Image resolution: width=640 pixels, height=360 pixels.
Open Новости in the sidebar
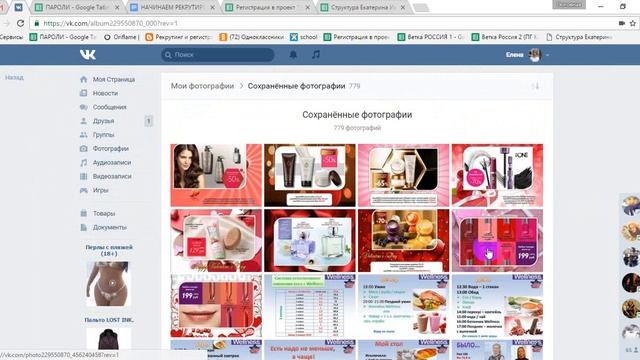coord(105,93)
